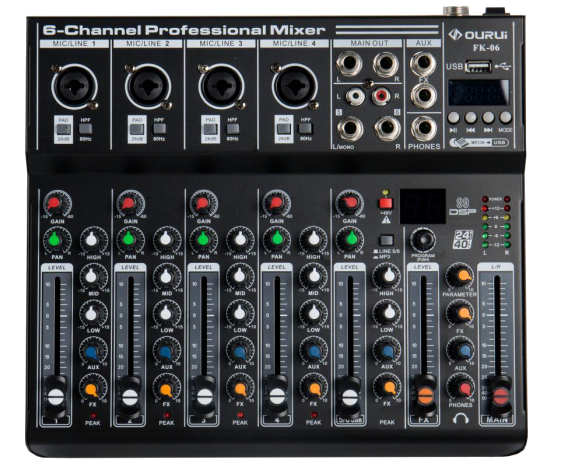The height and width of the screenshot is (467, 568).
Task: Click the MAIN OUT left jack
Action: 349,64
